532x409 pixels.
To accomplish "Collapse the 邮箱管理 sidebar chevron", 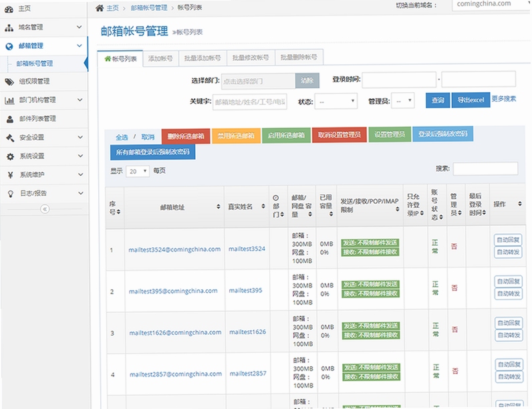I will point(79,45).
